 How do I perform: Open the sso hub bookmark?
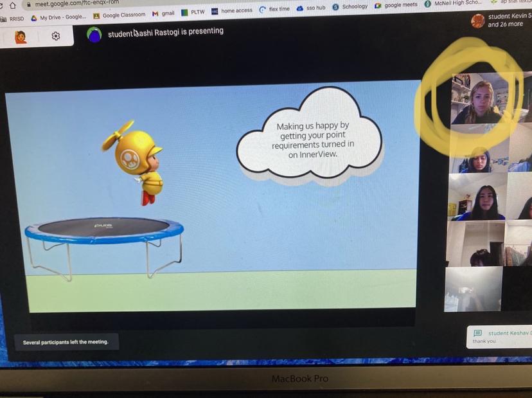pos(311,8)
